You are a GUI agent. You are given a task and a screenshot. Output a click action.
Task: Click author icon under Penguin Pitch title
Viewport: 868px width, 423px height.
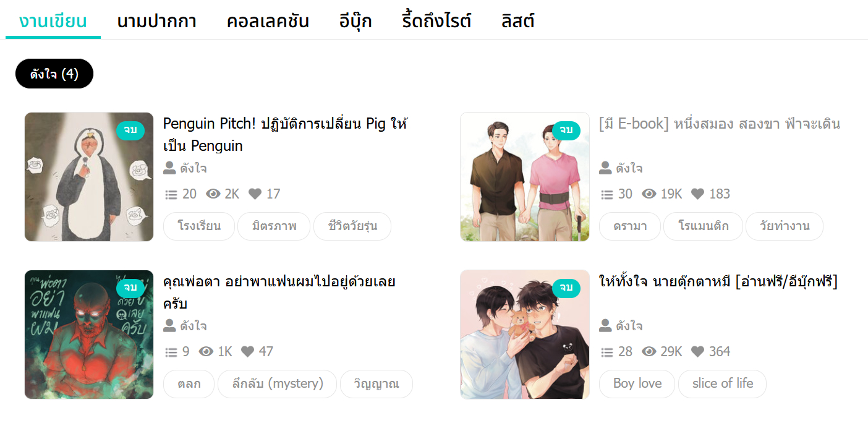tap(170, 168)
